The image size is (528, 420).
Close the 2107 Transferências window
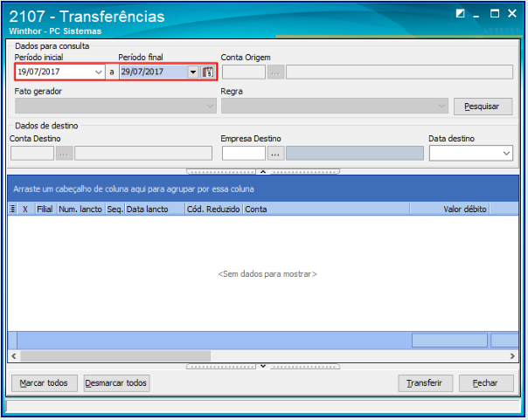512,13
